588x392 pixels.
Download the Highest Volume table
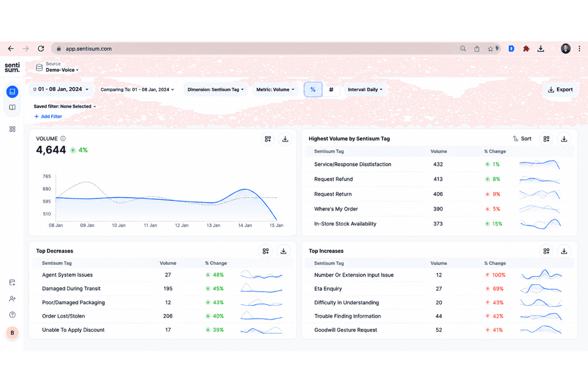coord(564,139)
